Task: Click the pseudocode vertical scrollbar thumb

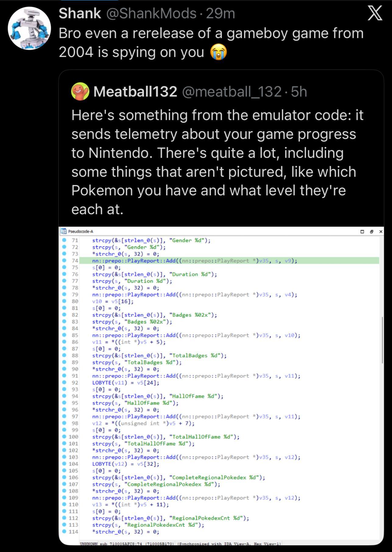Action: click(382, 340)
